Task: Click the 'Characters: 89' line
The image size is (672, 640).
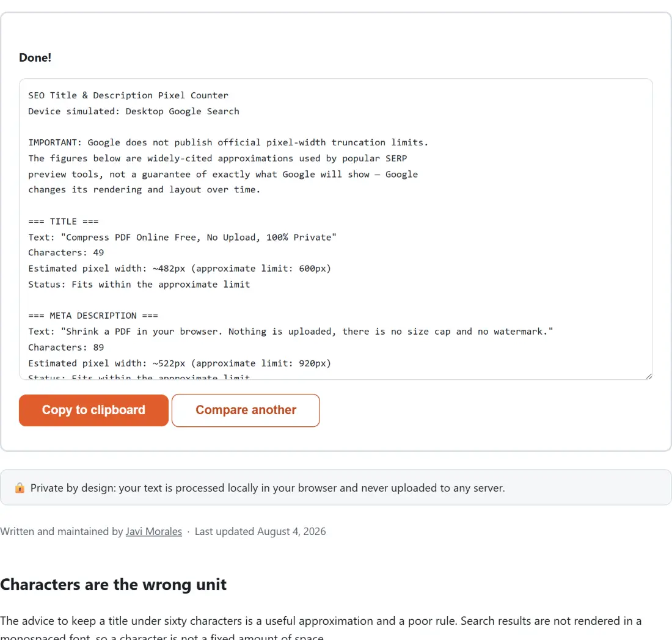Action: pos(66,347)
